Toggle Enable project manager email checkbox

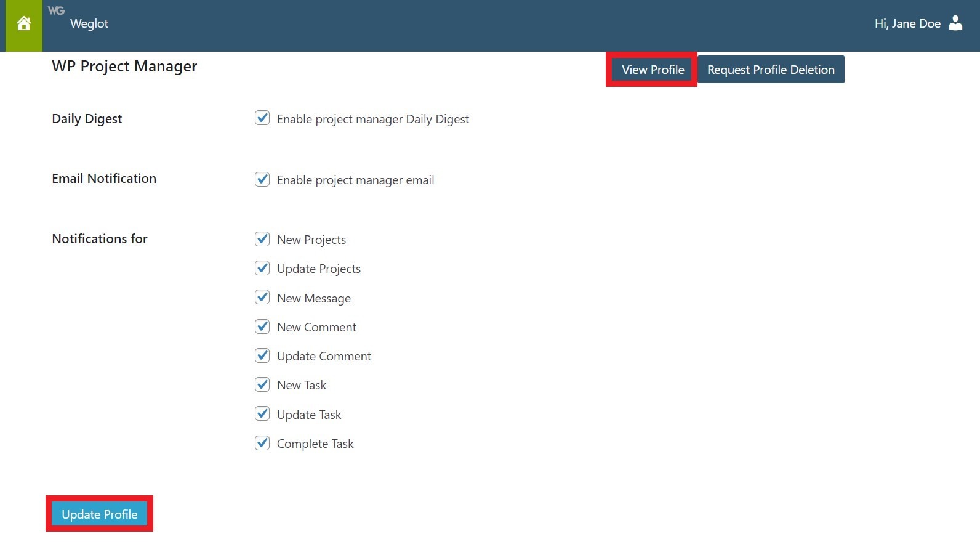click(x=262, y=179)
